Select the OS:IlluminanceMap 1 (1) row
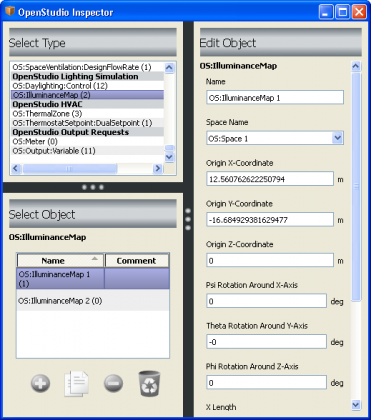The image size is (371, 420). 93,279
